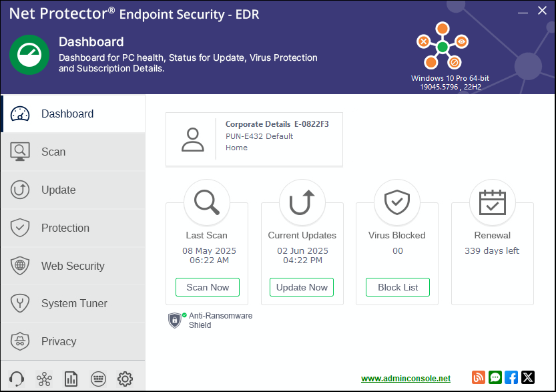Open the System Tuner tab
Viewport: 556px width, 392px height.
click(x=73, y=304)
